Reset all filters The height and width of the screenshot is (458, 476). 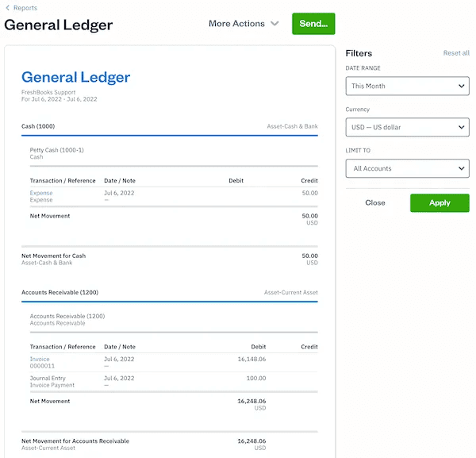click(x=456, y=53)
